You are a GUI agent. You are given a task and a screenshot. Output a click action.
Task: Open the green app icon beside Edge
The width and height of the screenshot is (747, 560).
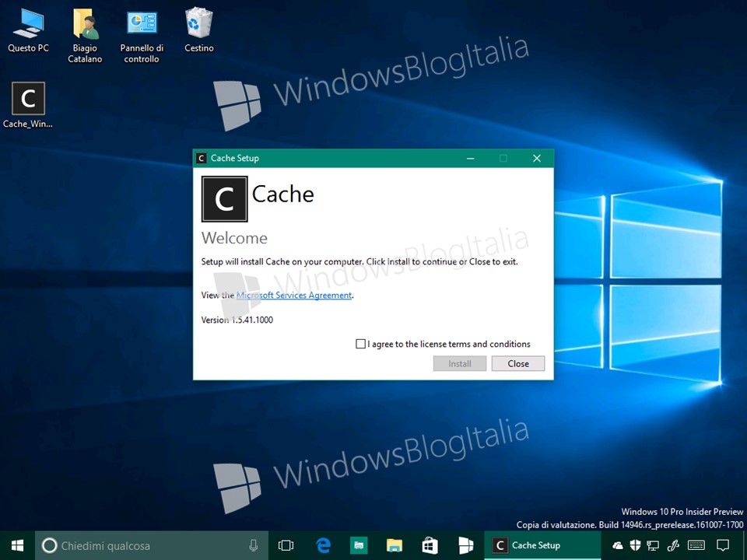click(x=359, y=546)
